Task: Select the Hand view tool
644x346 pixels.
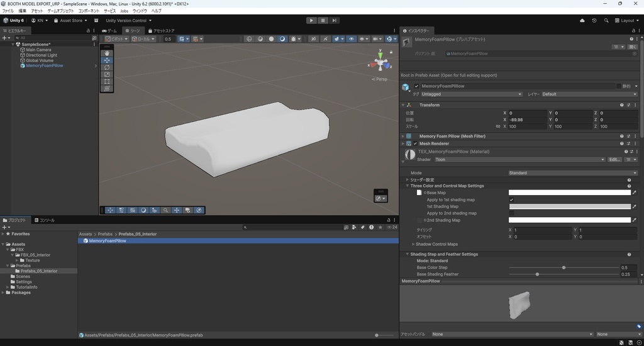Action: tap(107, 53)
